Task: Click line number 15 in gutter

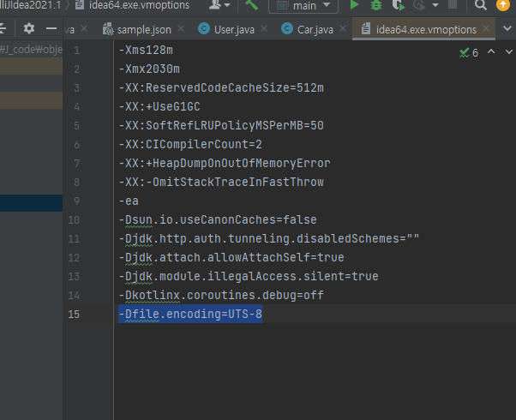Action: coord(74,315)
